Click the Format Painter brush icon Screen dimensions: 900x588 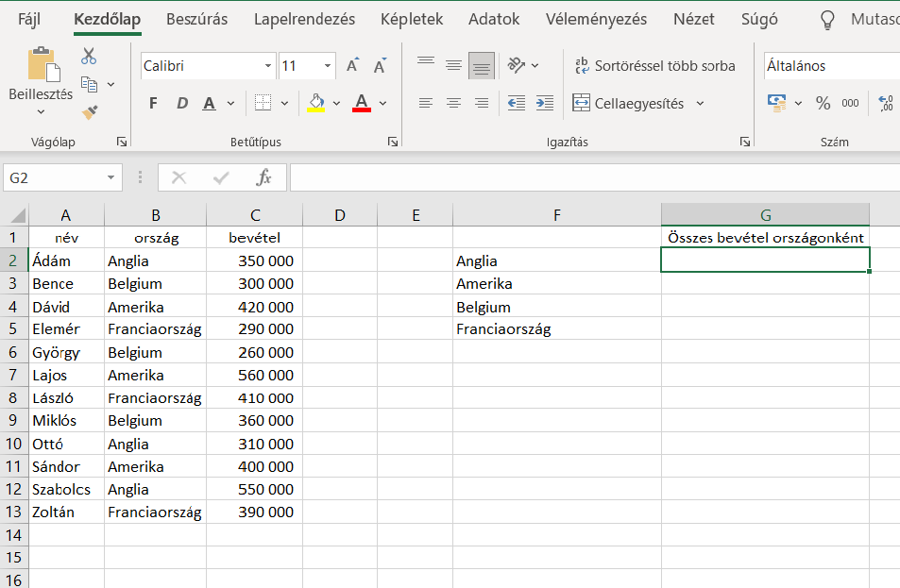[x=90, y=112]
